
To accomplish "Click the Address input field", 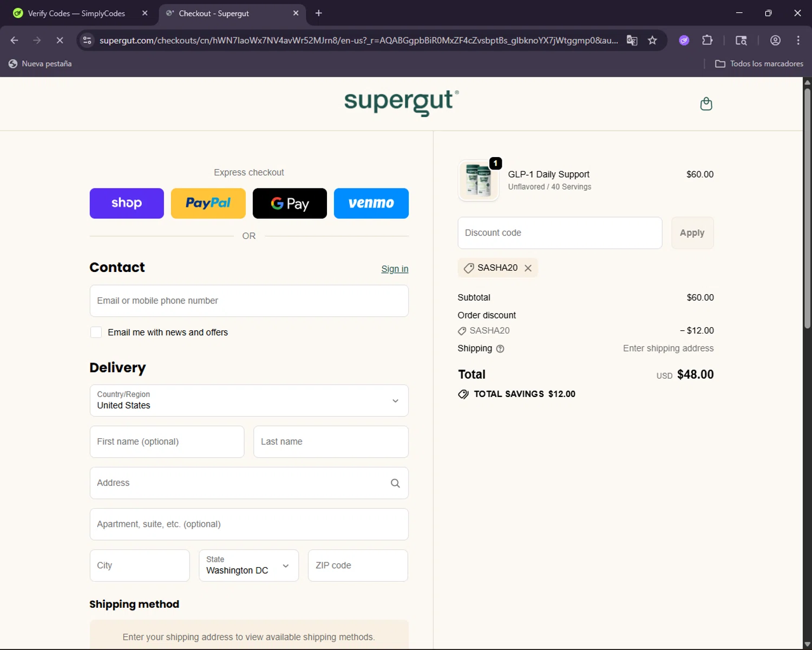I will (249, 483).
